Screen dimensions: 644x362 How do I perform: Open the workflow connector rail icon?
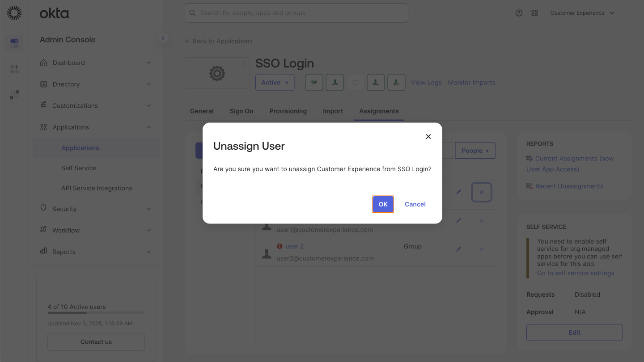pyautogui.click(x=14, y=95)
